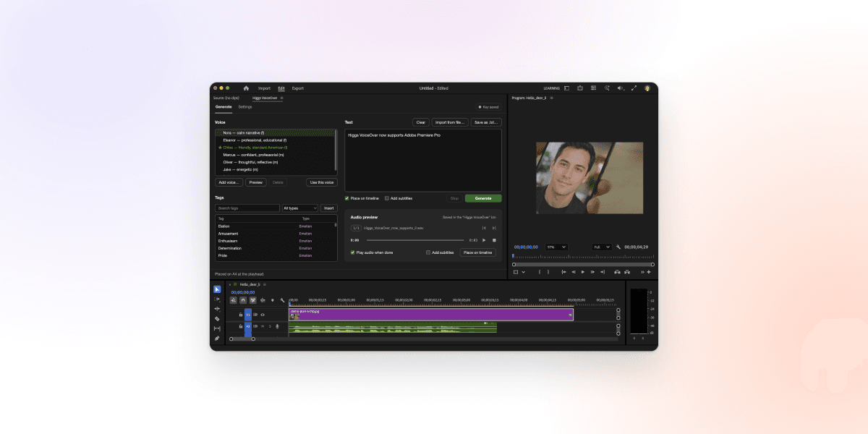Click the Program monitor zoom scroll bar
Image resolution: width=868 pixels, height=434 pixels.
click(x=583, y=264)
